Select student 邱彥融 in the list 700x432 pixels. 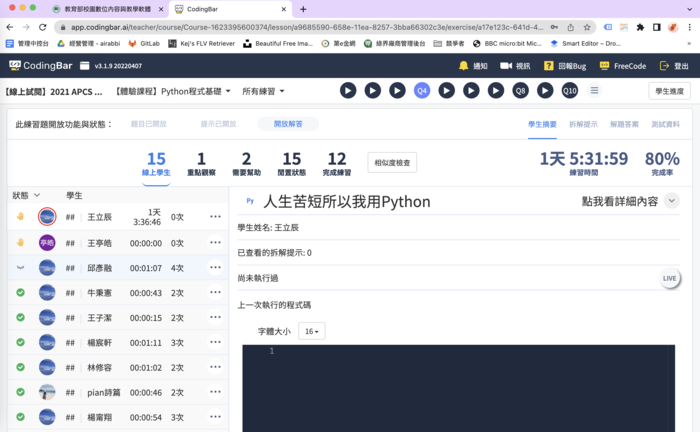coord(104,267)
